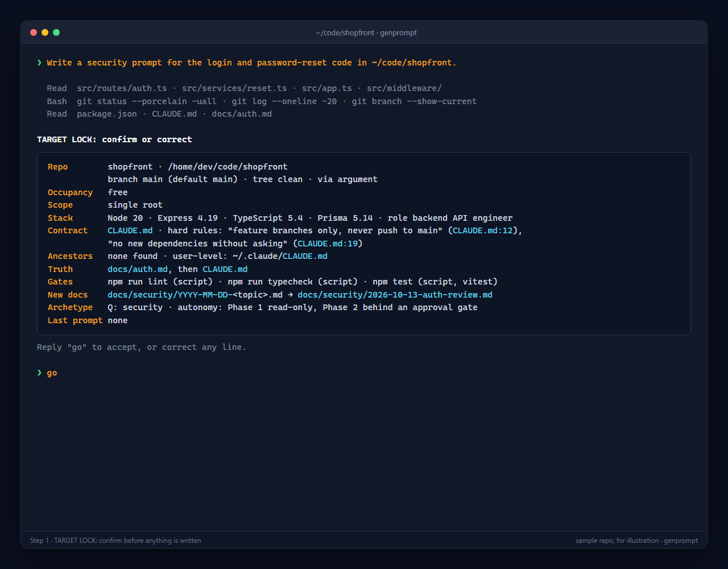Click the "TARGET LOCK: confirm or correct" heading
This screenshot has height=569, width=728.
click(114, 139)
